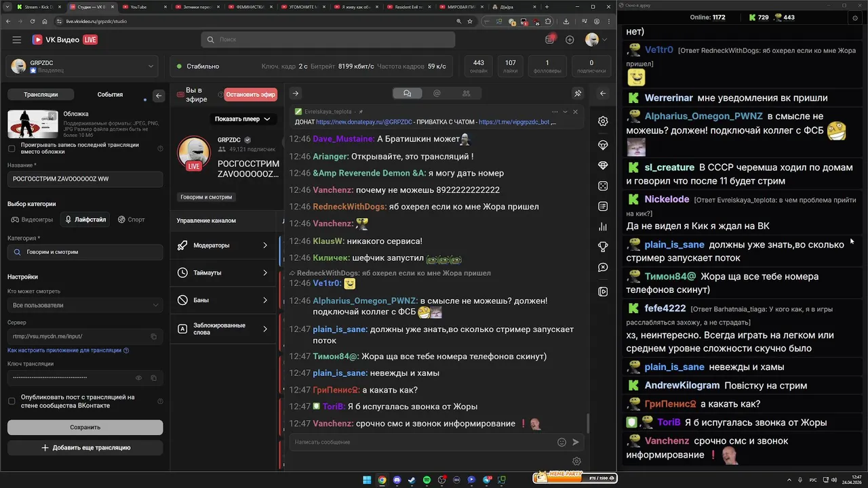Copy the stream key
868x488 pixels.
tap(153, 378)
